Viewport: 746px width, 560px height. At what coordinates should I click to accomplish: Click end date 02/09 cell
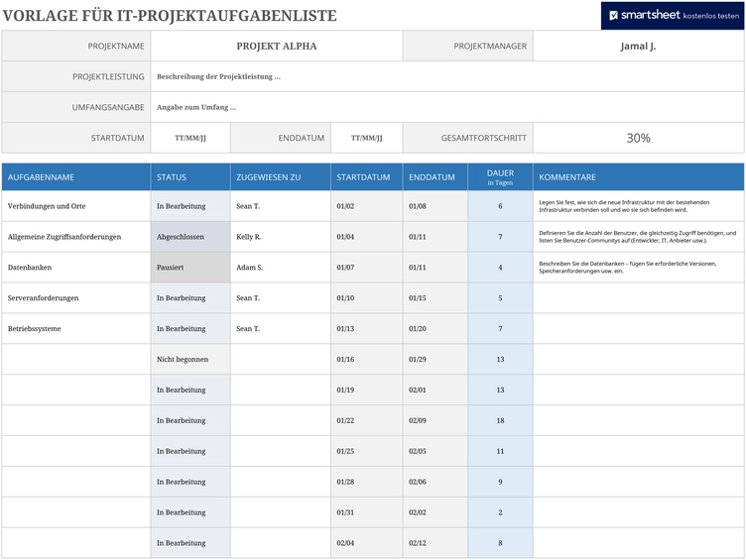435,420
